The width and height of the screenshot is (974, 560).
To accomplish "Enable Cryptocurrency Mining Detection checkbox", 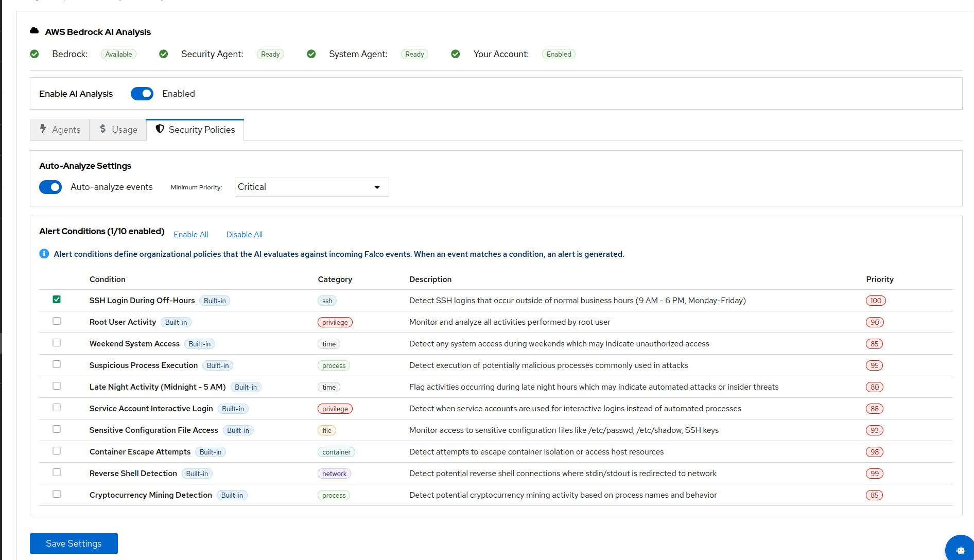I will coord(57,494).
